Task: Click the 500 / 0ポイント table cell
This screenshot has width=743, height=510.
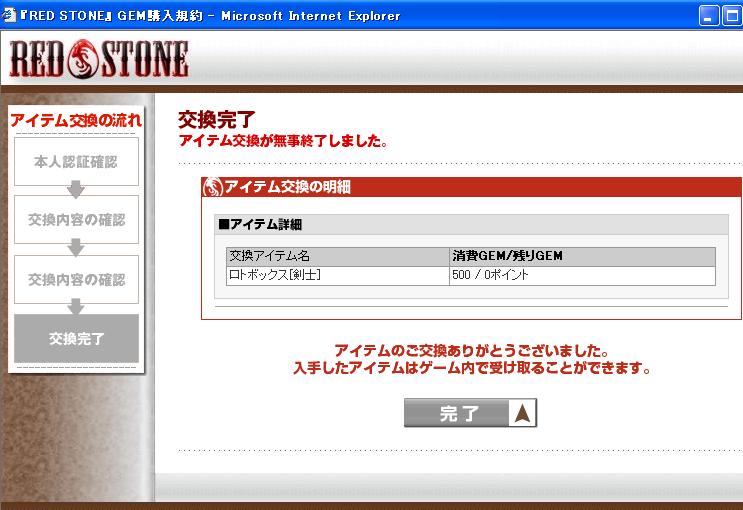Action: 582,275
